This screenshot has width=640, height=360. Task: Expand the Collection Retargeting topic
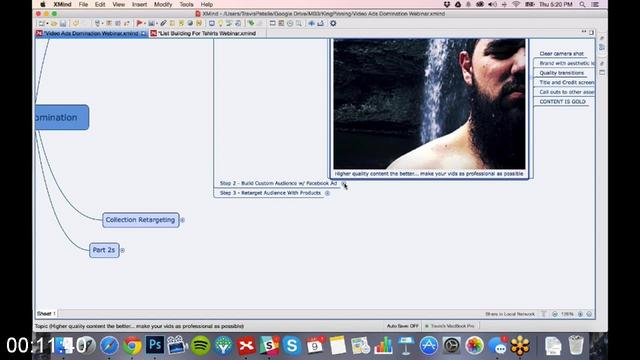183,220
